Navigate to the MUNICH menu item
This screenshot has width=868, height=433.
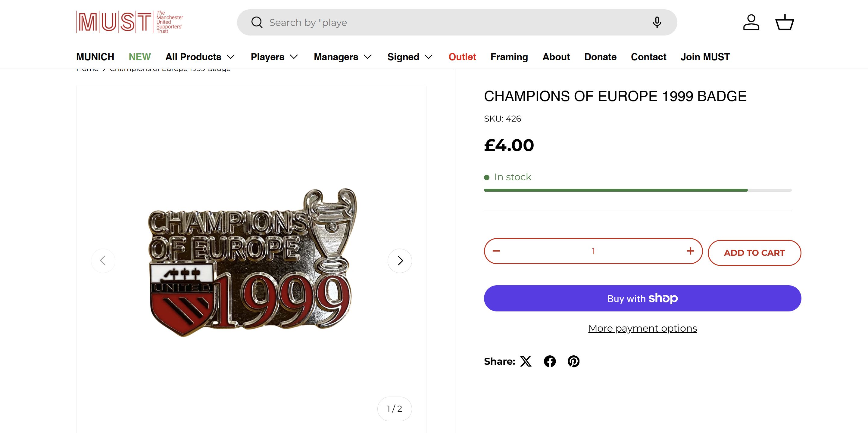pos(95,57)
